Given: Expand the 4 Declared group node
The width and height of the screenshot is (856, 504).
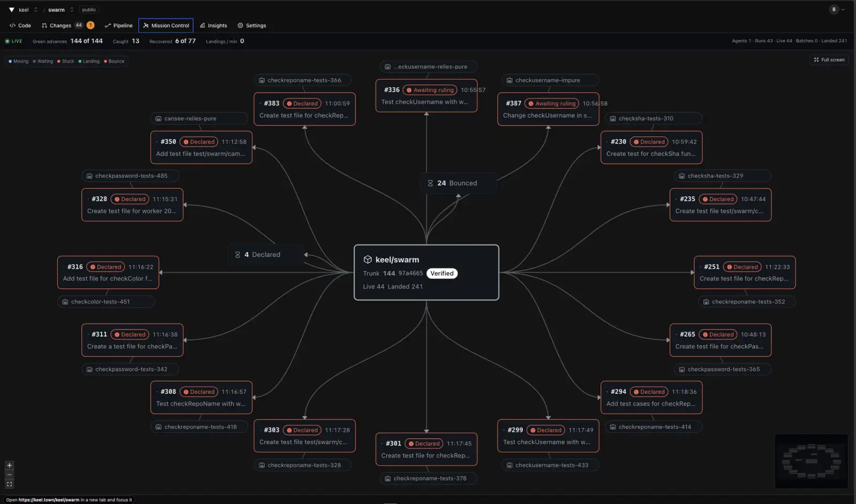Looking at the screenshot, I should click(266, 255).
